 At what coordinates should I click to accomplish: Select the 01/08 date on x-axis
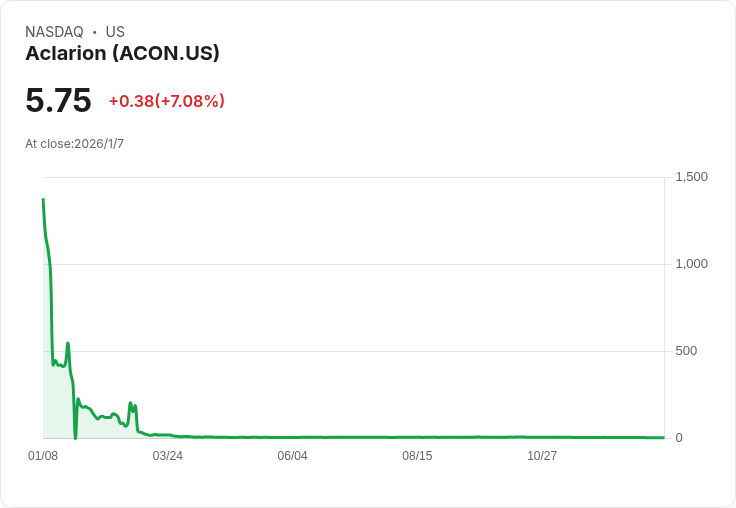(43, 456)
